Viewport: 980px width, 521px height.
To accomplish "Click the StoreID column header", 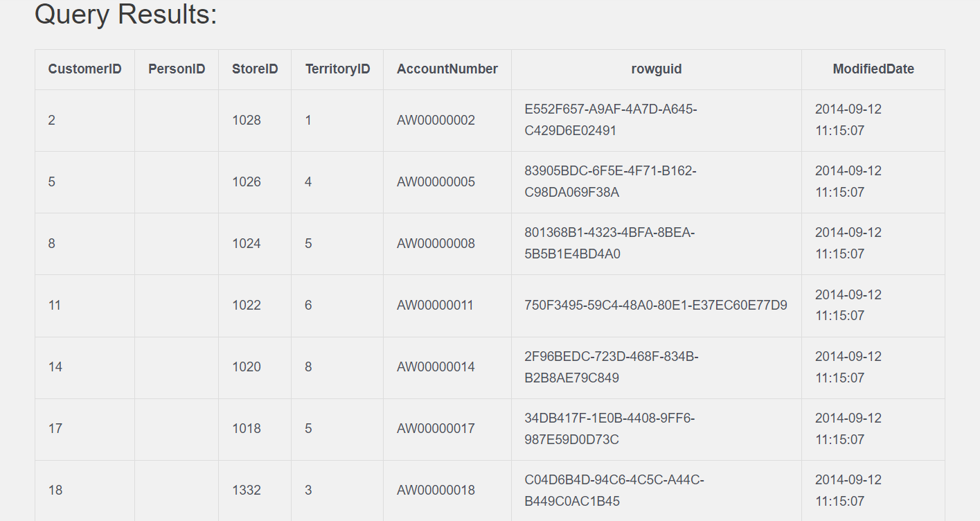I will click(255, 69).
